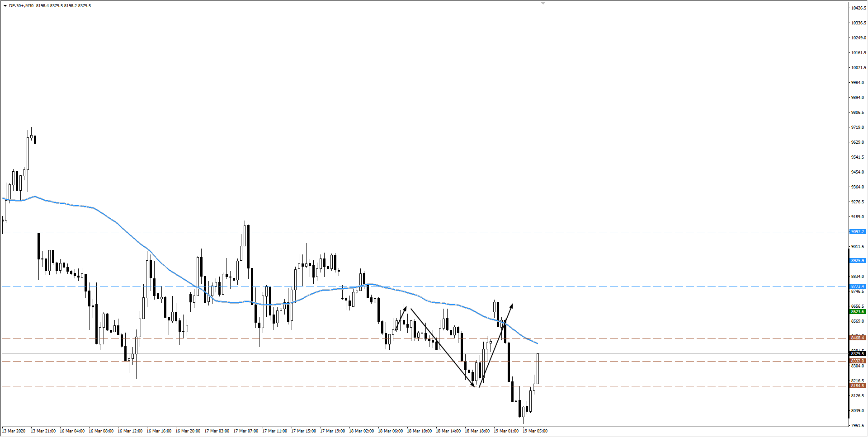Image resolution: width=868 pixels, height=437 pixels.
Task: Select the blue 8925.9 price label
Action: (x=857, y=261)
